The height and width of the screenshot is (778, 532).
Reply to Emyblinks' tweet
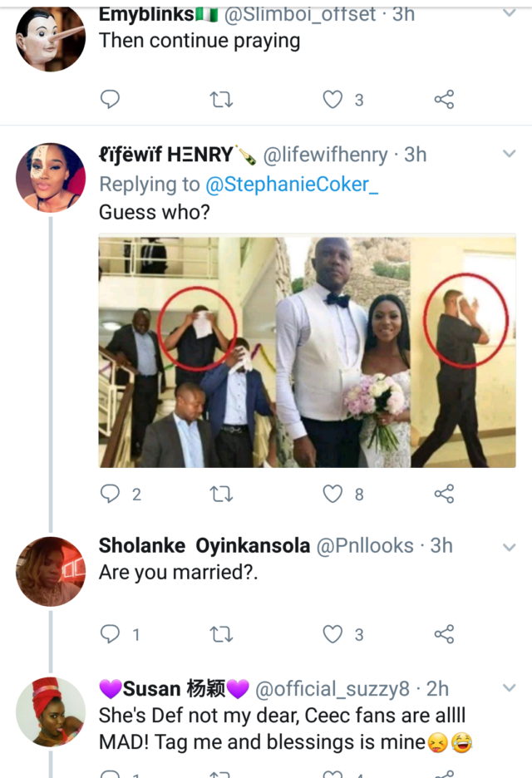pos(110,100)
